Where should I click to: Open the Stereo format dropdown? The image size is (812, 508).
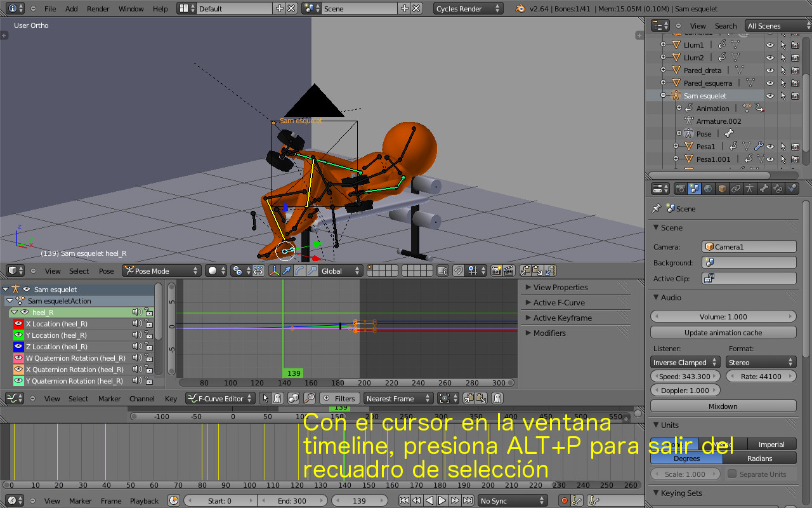(761, 362)
